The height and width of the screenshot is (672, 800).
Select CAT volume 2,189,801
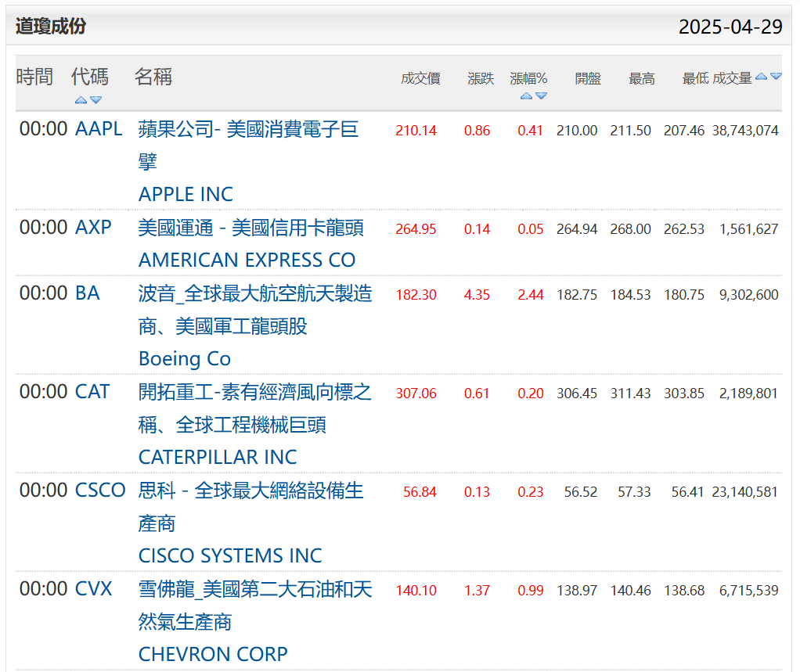point(749,393)
